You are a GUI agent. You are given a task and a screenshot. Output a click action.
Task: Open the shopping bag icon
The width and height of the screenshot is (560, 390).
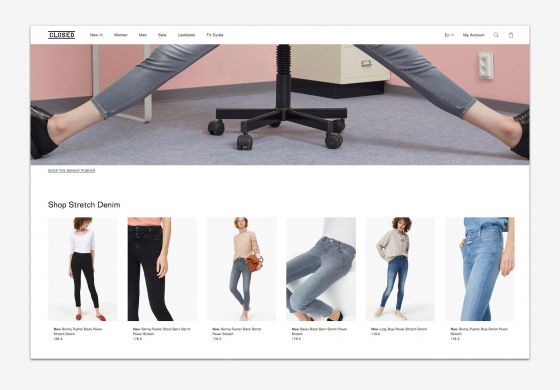coord(511,35)
